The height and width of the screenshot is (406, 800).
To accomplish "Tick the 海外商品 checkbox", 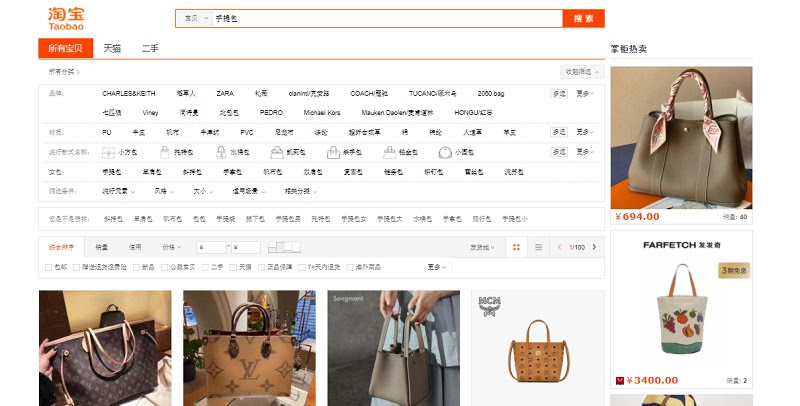I will pos(350,267).
